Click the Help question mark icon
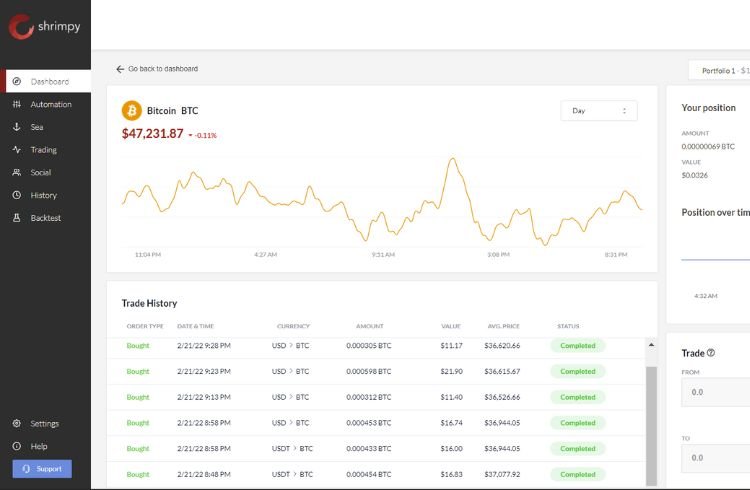The height and width of the screenshot is (490, 750). (16, 446)
